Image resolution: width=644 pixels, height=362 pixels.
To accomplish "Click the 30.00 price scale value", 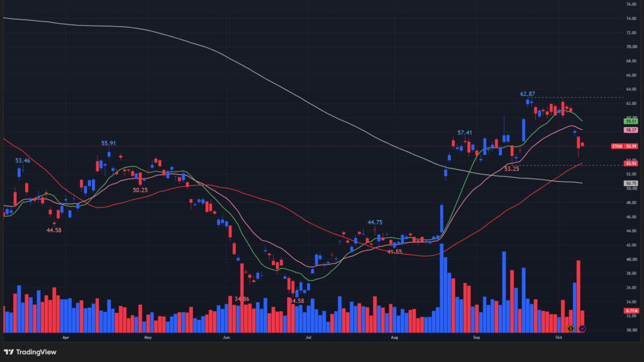I will click(x=631, y=330).
